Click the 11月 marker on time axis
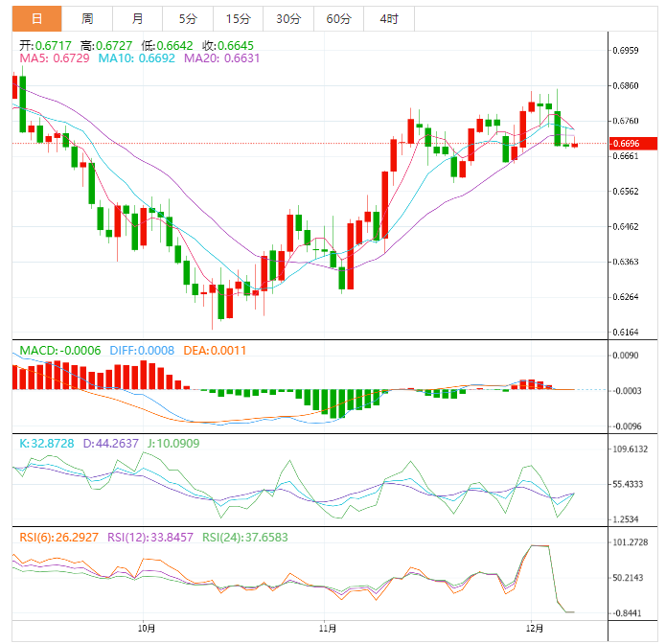The image size is (666, 644). pos(328,629)
